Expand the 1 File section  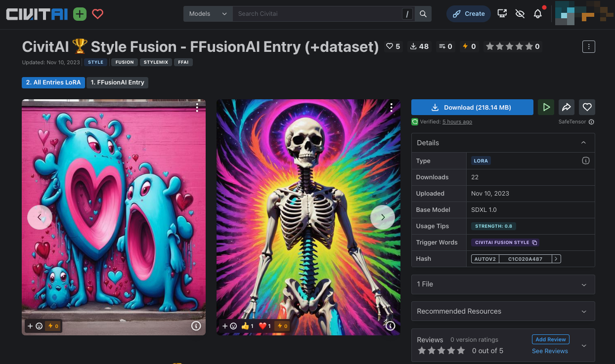point(503,284)
